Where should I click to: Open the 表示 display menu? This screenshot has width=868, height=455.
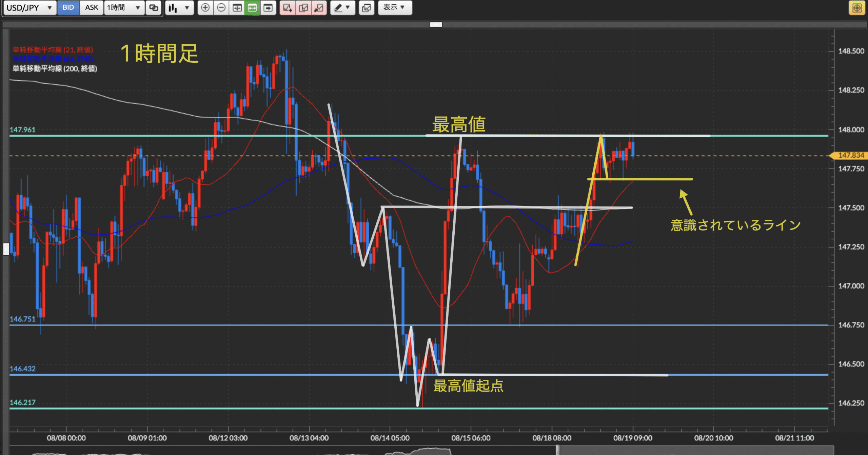[395, 7]
